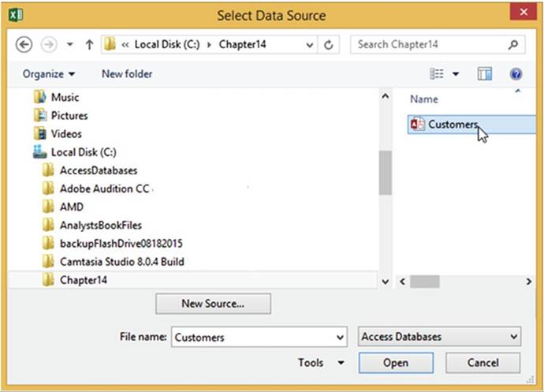
Task: Open the Organize menu
Action: point(49,74)
